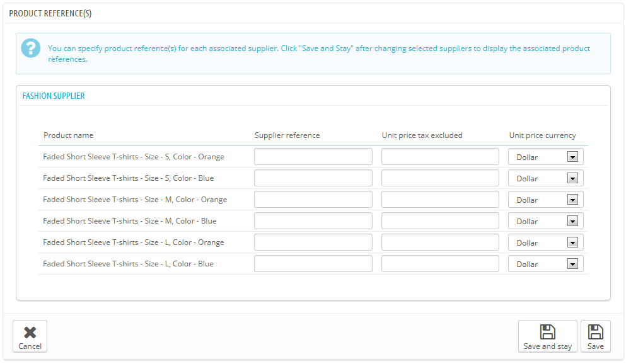Open currency dropdown for Size S Blue
This screenshot has height=364, width=626.
coord(545,178)
